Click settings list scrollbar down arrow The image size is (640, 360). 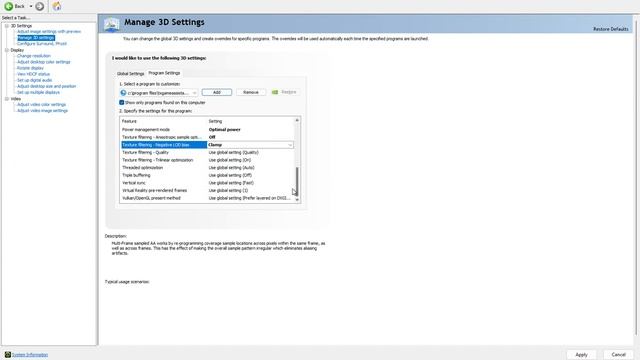[x=297, y=199]
